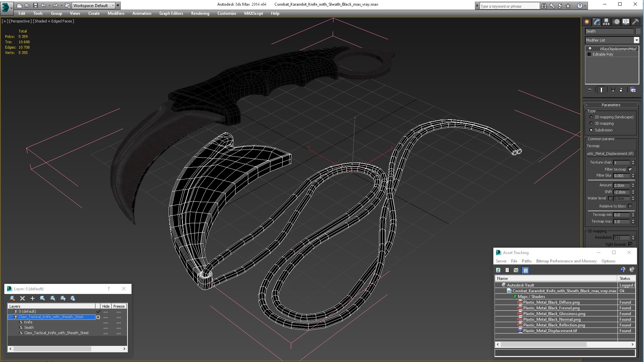
Task: Expand Editable Poly sub-objects in stack
Action: (x=589, y=54)
